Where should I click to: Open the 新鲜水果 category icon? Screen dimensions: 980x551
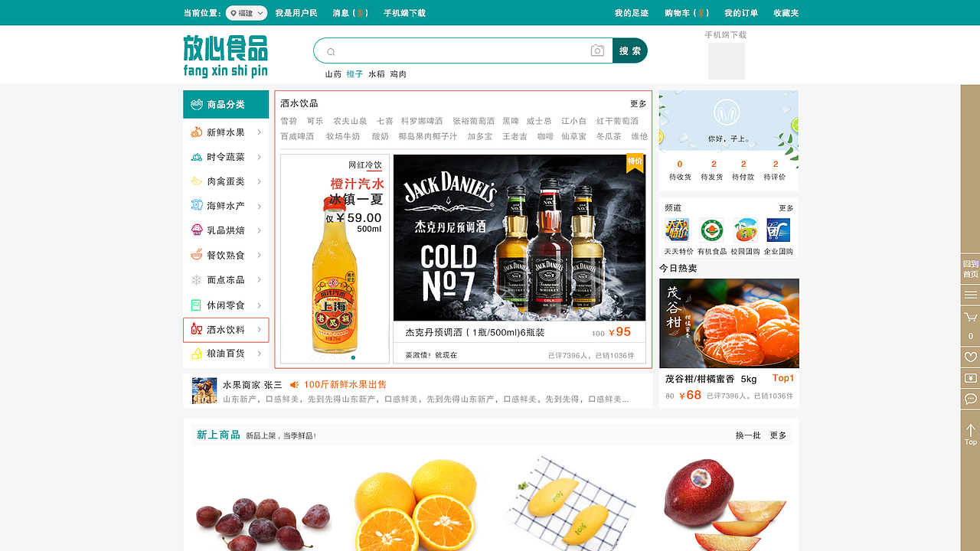click(196, 132)
